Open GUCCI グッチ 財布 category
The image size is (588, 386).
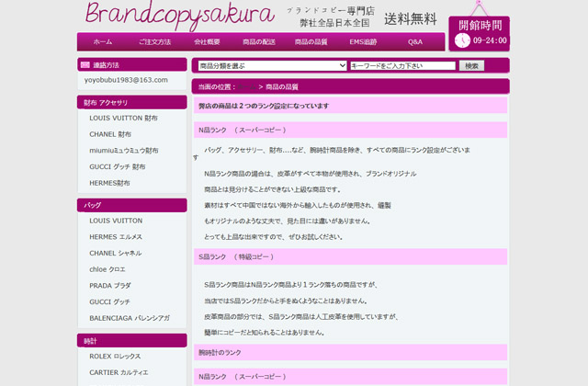pyautogui.click(x=118, y=166)
